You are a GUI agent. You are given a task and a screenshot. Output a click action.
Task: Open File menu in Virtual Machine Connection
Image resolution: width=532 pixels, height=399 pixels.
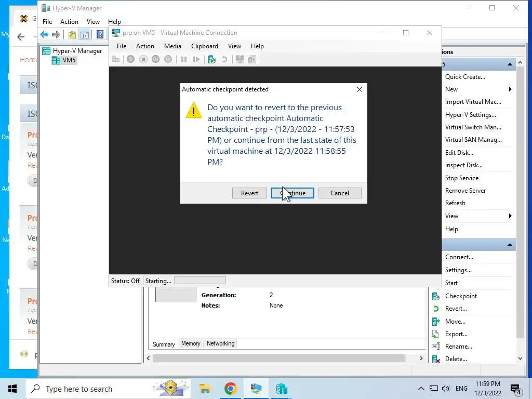(122, 46)
